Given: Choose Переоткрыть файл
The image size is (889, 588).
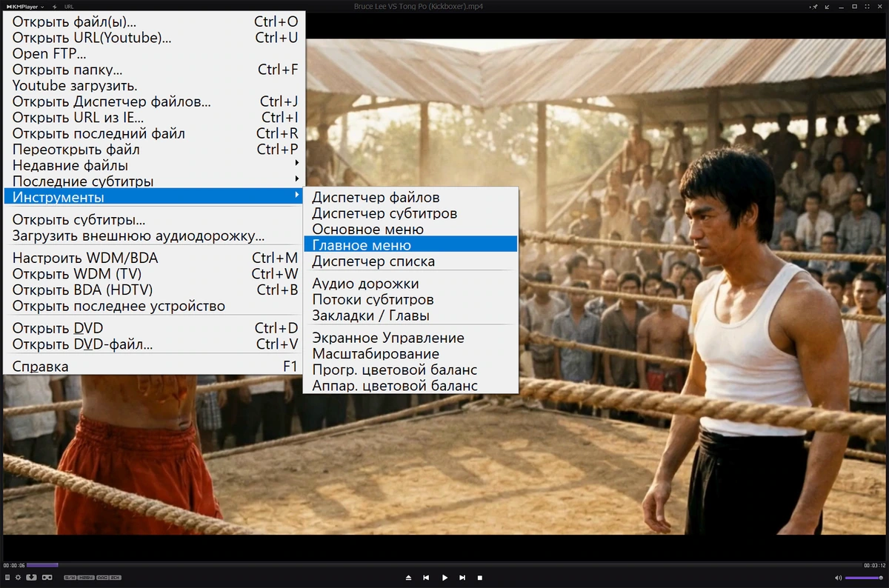Looking at the screenshot, I should [x=153, y=150].
